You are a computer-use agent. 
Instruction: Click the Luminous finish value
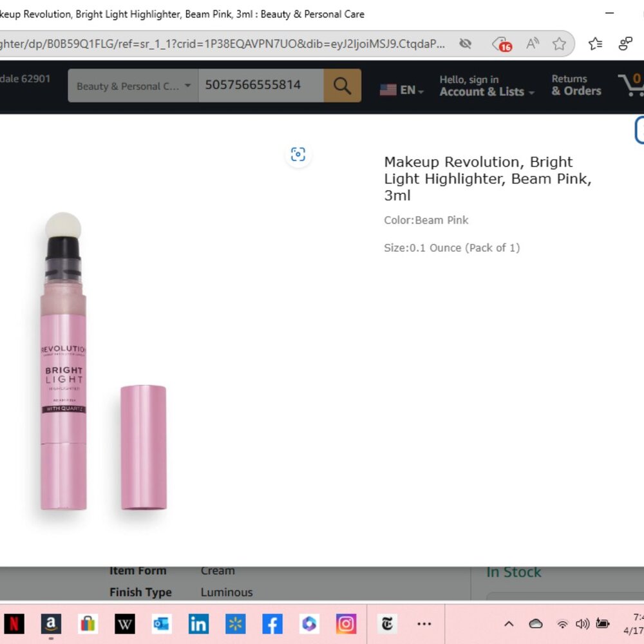227,592
